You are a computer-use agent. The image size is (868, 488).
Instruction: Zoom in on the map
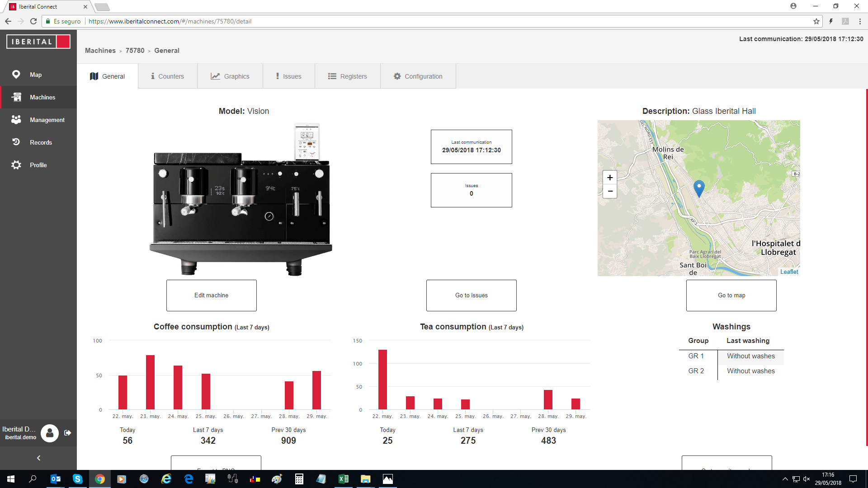click(x=610, y=178)
